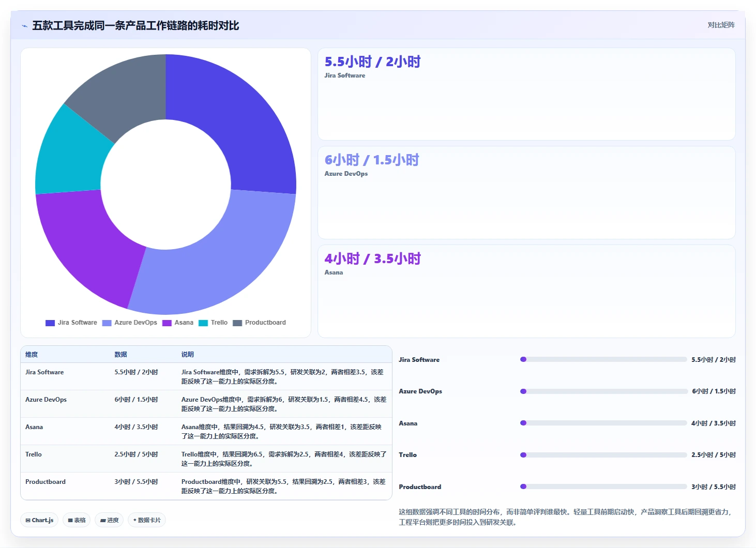Click table cell 4小时 / 3.5小时
Image resolution: width=756 pixels, height=548 pixels.
tap(136, 427)
